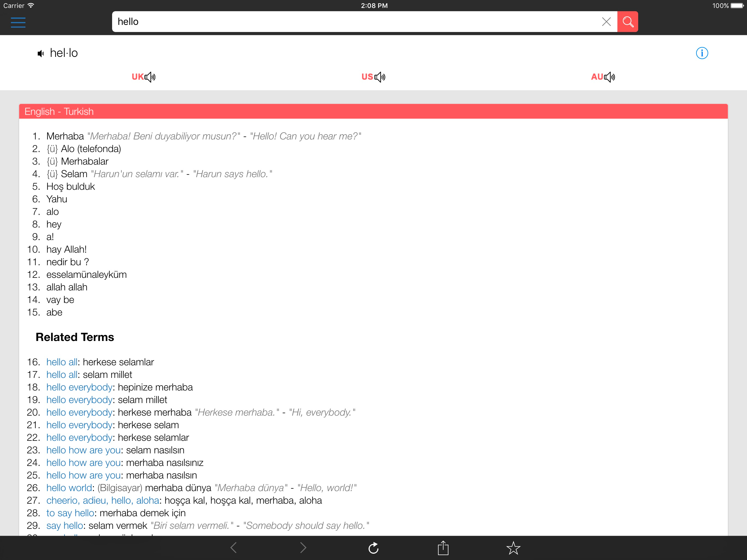Select the 'abe' entry
Viewport: 747px width, 560px height.
54,313
